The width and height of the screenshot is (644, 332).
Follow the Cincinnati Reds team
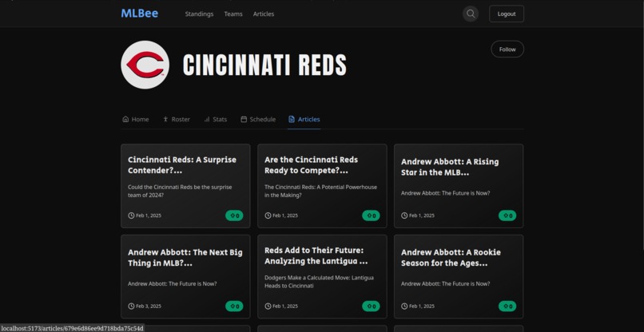pos(507,49)
